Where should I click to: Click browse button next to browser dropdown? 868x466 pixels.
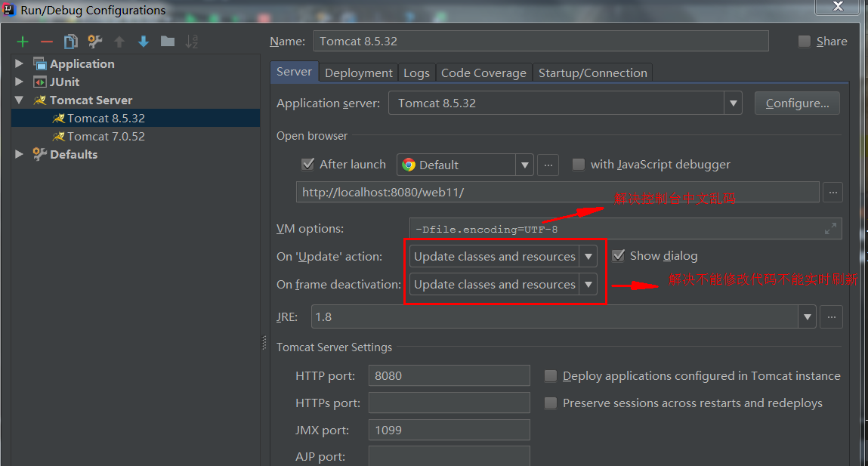548,165
